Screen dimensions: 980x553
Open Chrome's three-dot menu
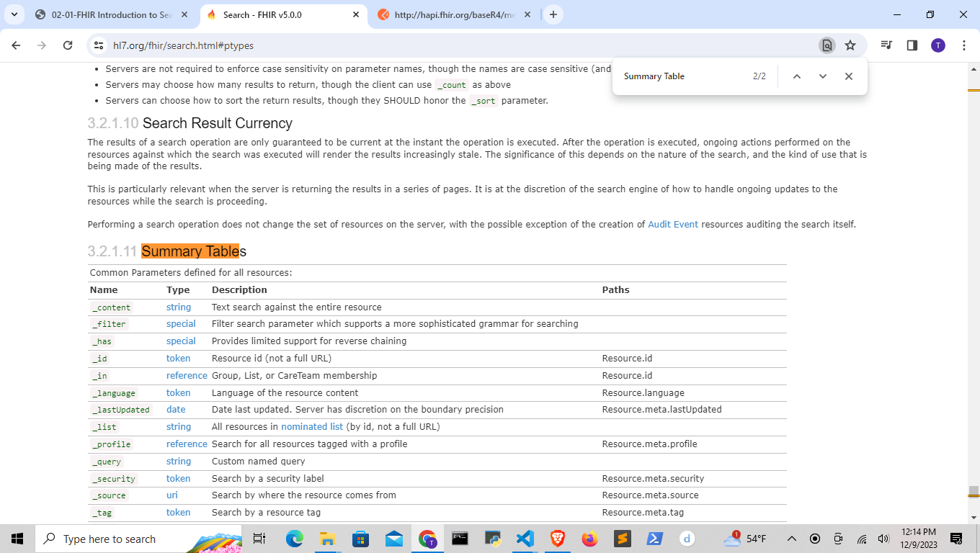[x=964, y=45]
